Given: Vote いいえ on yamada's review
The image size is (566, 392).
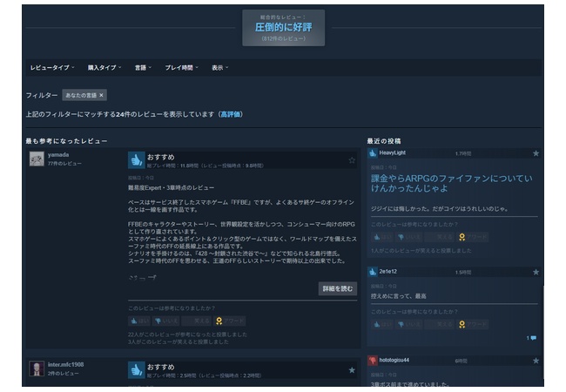Looking at the screenshot, I should tap(166, 321).
